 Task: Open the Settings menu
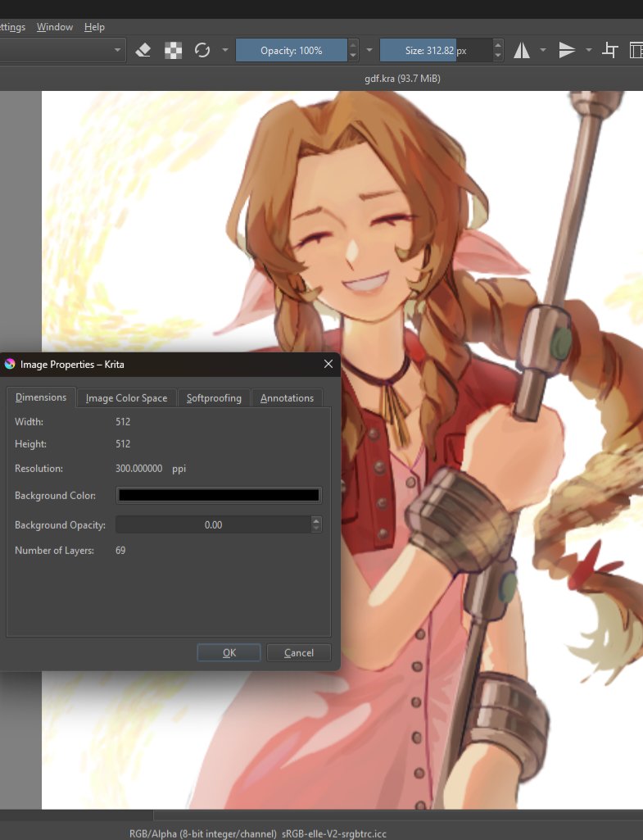click(x=11, y=27)
